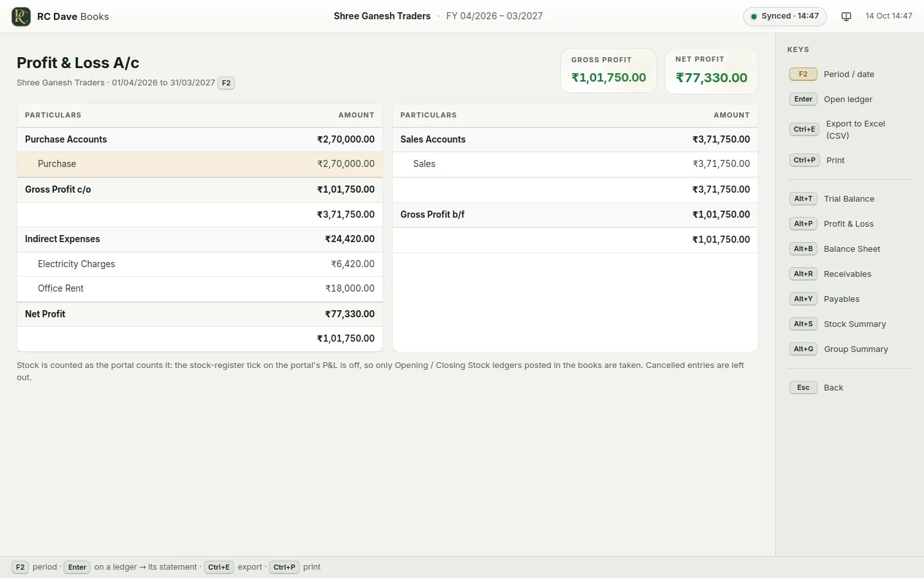Click the FY 04/2026 – 03/2027 label
This screenshot has height=578, width=924.
tap(494, 16)
